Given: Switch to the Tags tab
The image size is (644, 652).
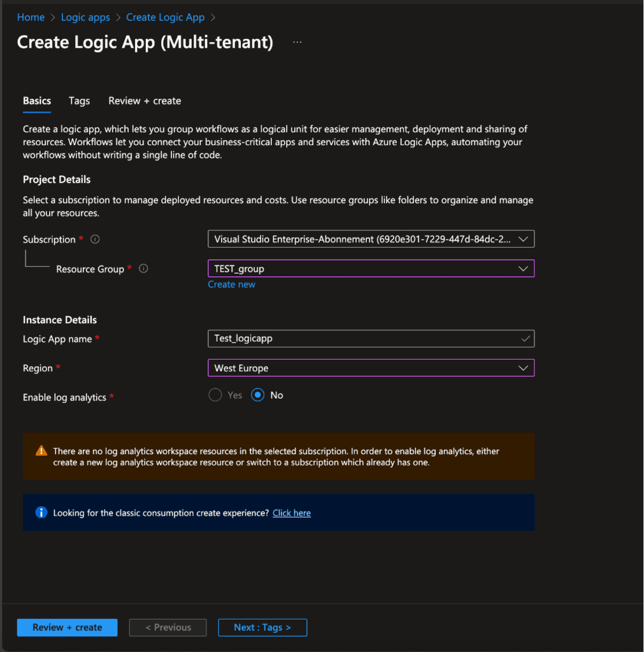Looking at the screenshot, I should 79,101.
